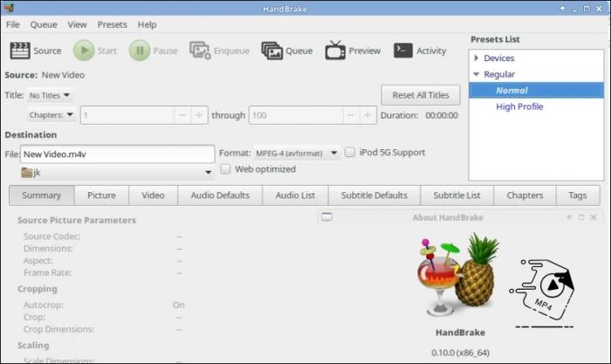Decrease the start chapter value
Image resolution: width=611 pixels, height=364 pixels.
(182, 115)
